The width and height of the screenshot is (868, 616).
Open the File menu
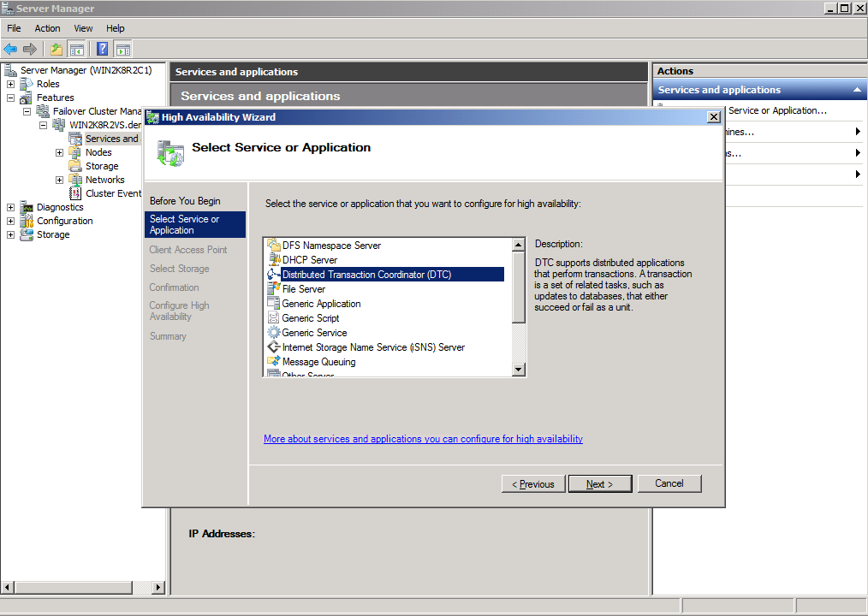point(14,28)
